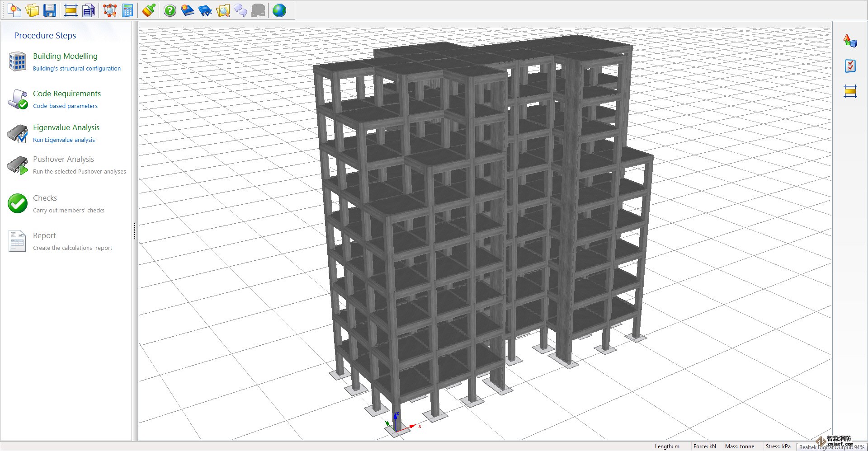This screenshot has height=451, width=868.
Task: Open help with green question mark icon
Action: (x=170, y=10)
